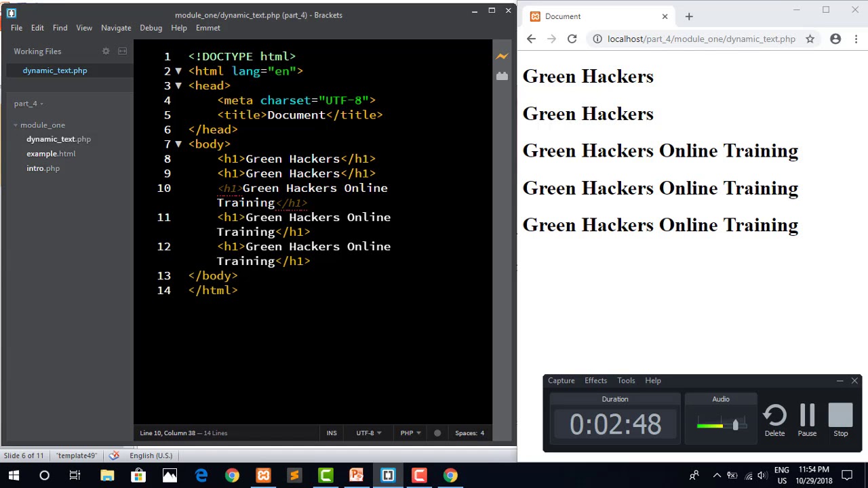Open a new Chrome tab

click(x=689, y=16)
